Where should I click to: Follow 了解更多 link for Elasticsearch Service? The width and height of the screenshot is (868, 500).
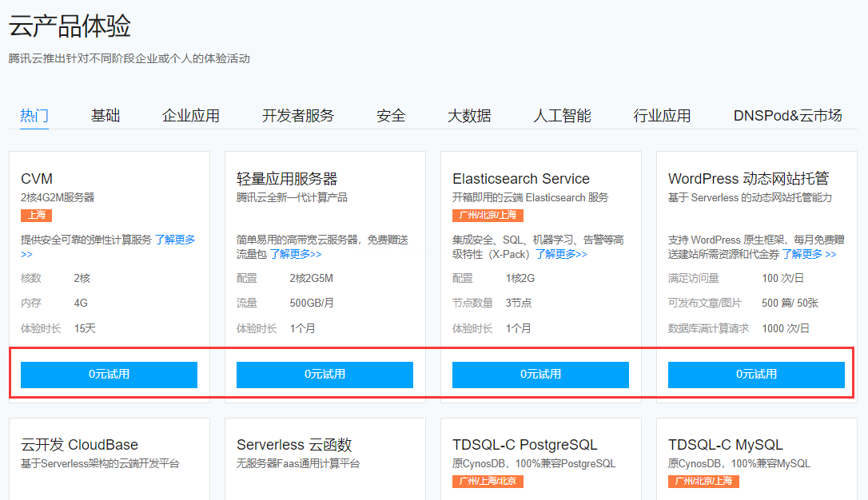[x=560, y=254]
